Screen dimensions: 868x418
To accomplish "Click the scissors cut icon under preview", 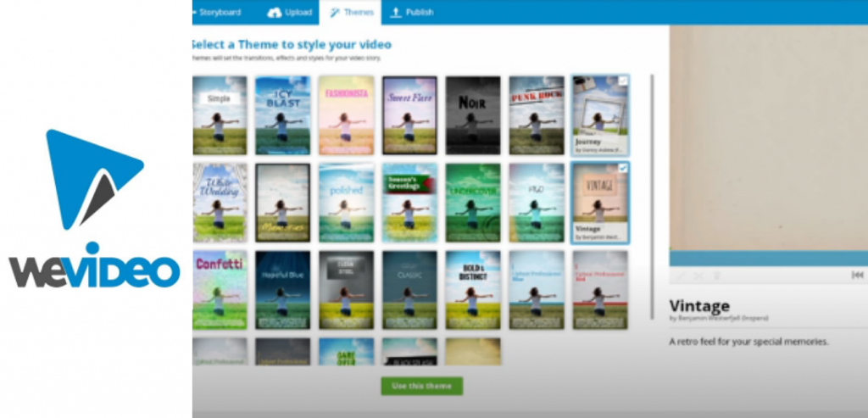I will coord(698,276).
